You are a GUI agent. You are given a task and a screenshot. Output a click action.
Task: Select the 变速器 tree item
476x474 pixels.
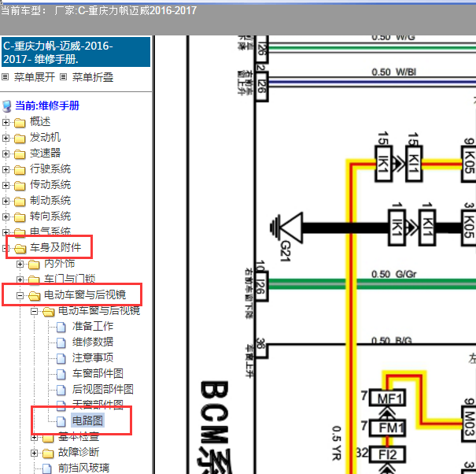pyautogui.click(x=45, y=154)
